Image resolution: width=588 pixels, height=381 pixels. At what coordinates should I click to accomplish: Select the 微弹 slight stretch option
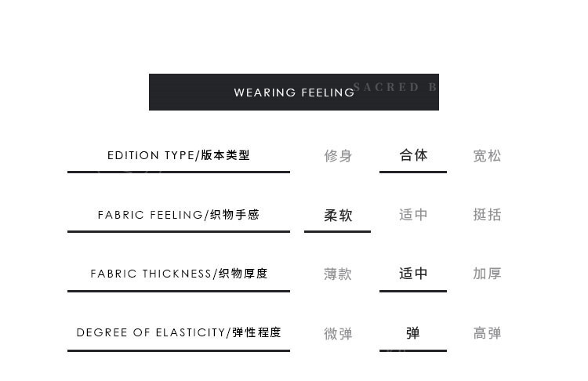pos(338,334)
